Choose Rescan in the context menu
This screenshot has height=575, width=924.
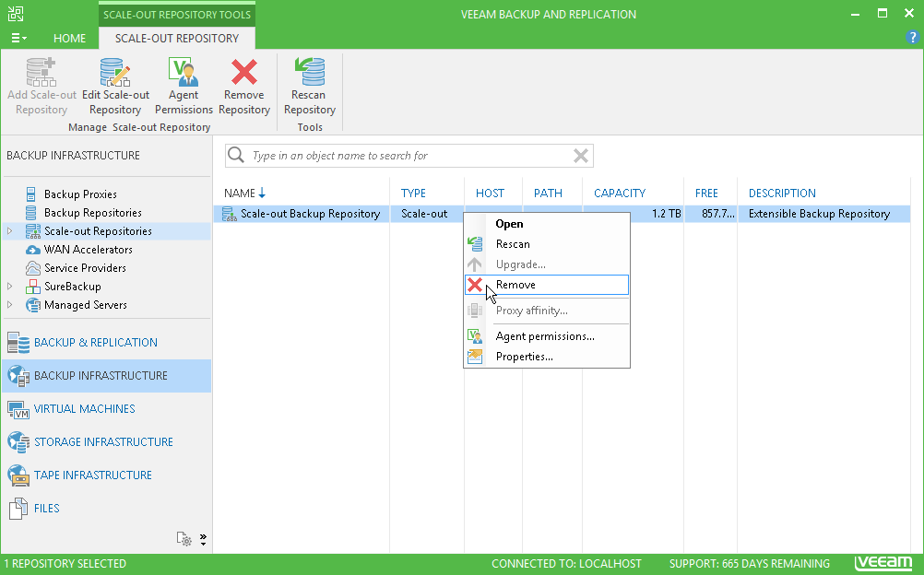[547, 244]
